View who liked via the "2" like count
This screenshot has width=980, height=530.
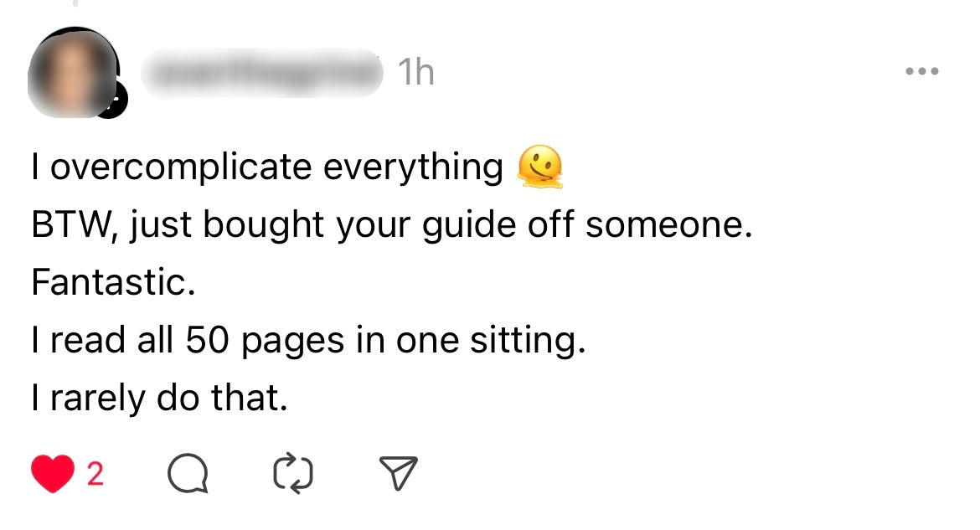[x=95, y=475]
